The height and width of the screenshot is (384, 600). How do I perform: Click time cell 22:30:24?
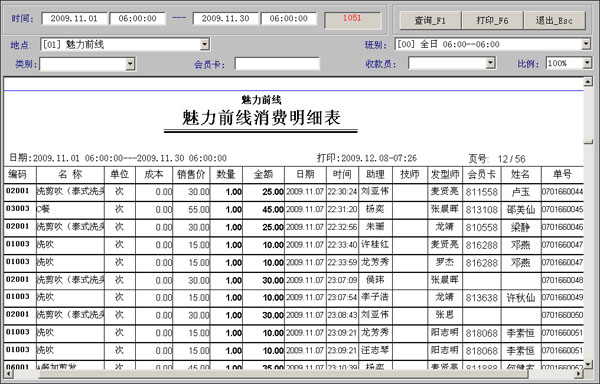coord(342,191)
